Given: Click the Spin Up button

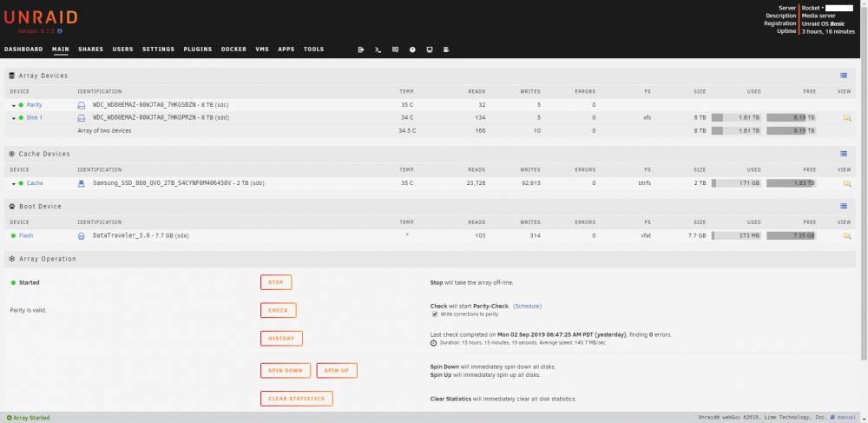Looking at the screenshot, I should point(337,370).
